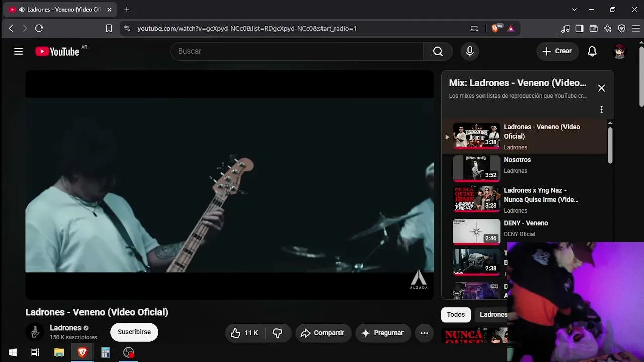This screenshot has height=362, width=644.
Task: Switch to OBS Studio on the taskbar
Action: tap(129, 352)
